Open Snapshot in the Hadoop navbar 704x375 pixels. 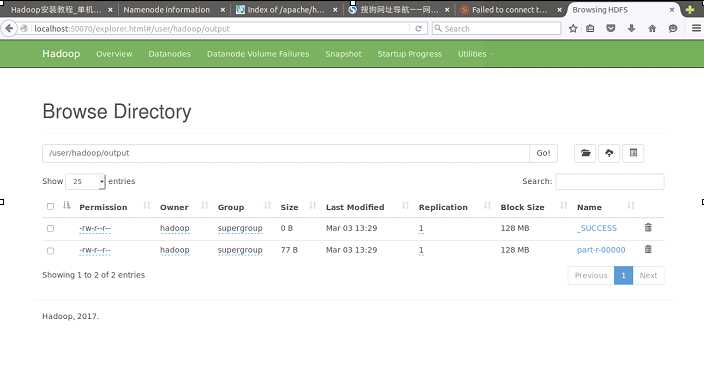coord(343,54)
